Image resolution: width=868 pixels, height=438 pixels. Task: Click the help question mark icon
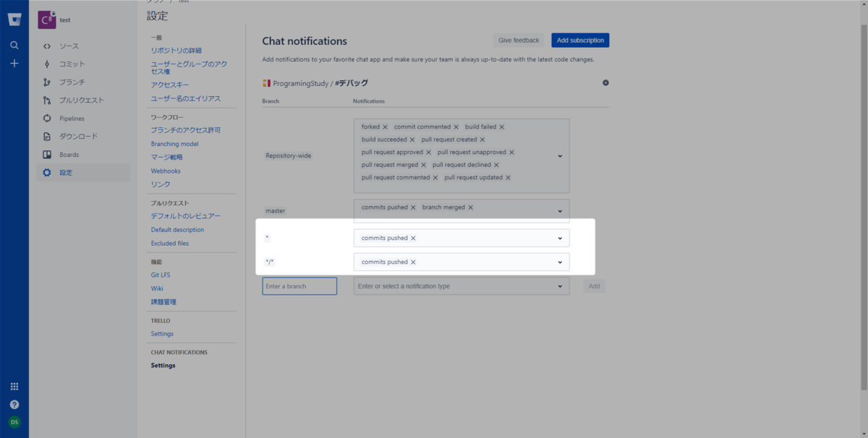point(14,405)
